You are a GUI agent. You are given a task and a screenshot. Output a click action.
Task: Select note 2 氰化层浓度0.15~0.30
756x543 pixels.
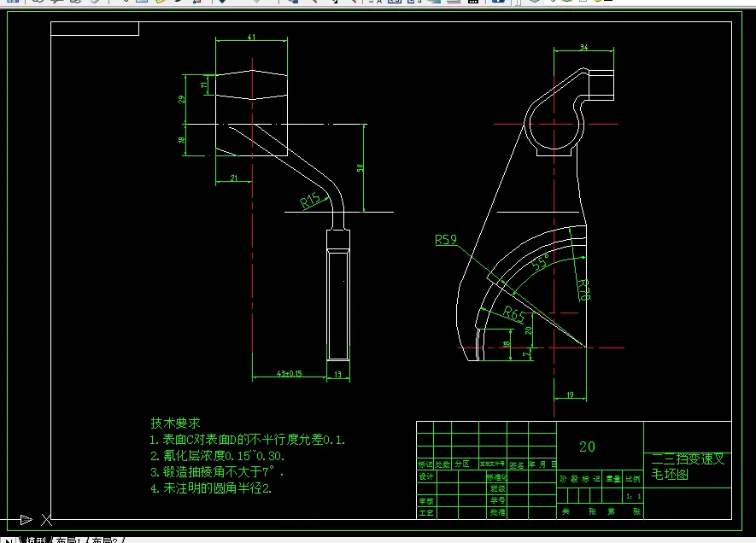point(218,456)
